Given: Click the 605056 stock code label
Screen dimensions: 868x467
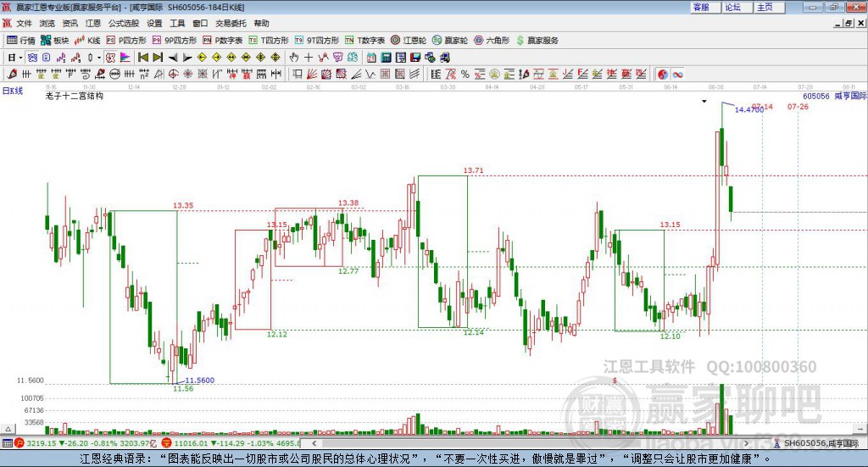Looking at the screenshot, I should tap(816, 96).
